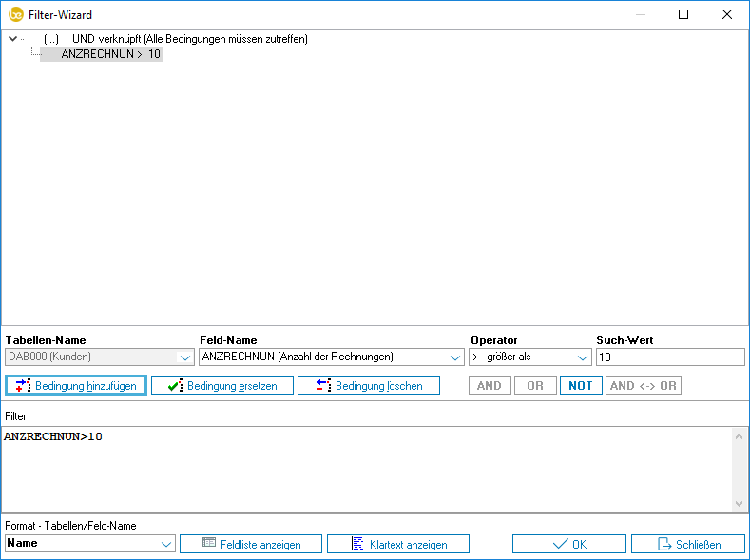
Task: Switch using the AND <-> OR button
Action: point(643,386)
